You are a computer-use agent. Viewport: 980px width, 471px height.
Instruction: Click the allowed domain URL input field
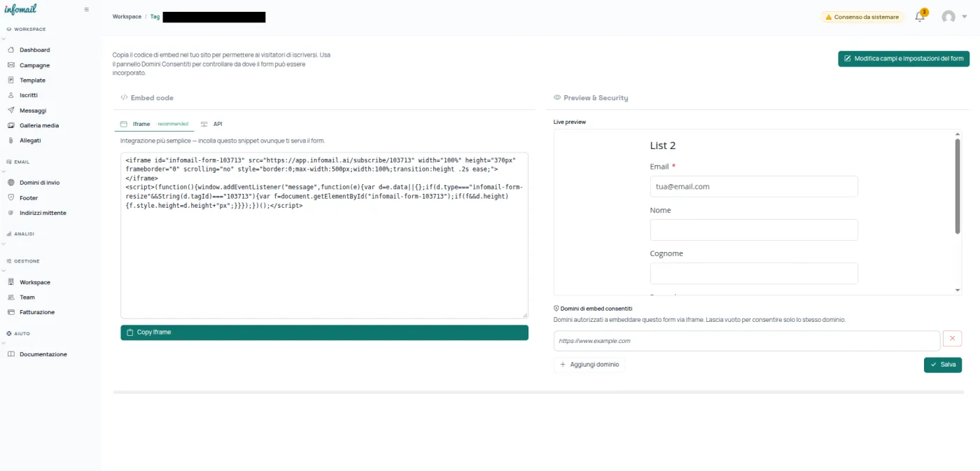coord(746,341)
